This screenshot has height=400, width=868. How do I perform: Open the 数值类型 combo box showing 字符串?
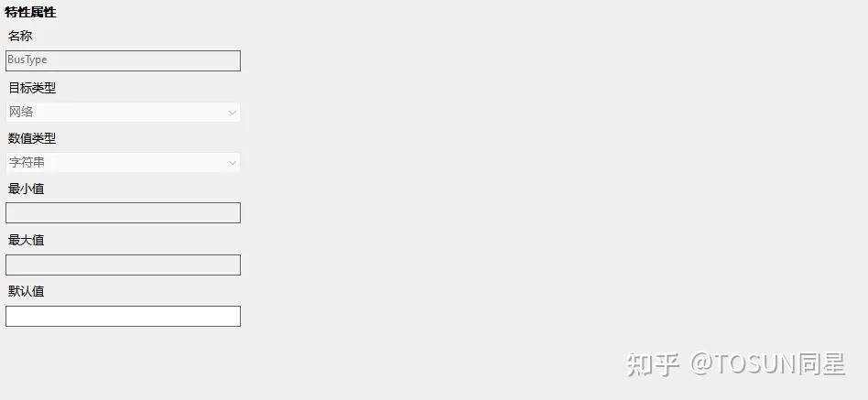pyautogui.click(x=123, y=163)
